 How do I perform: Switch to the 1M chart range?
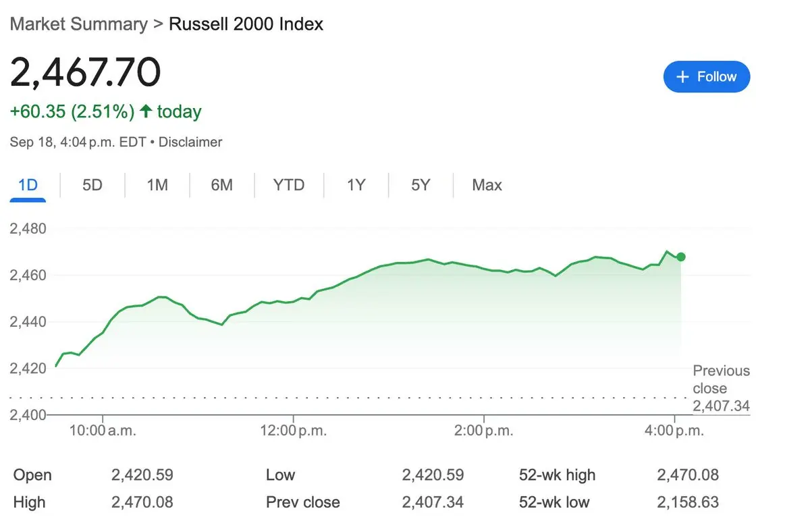tap(157, 185)
